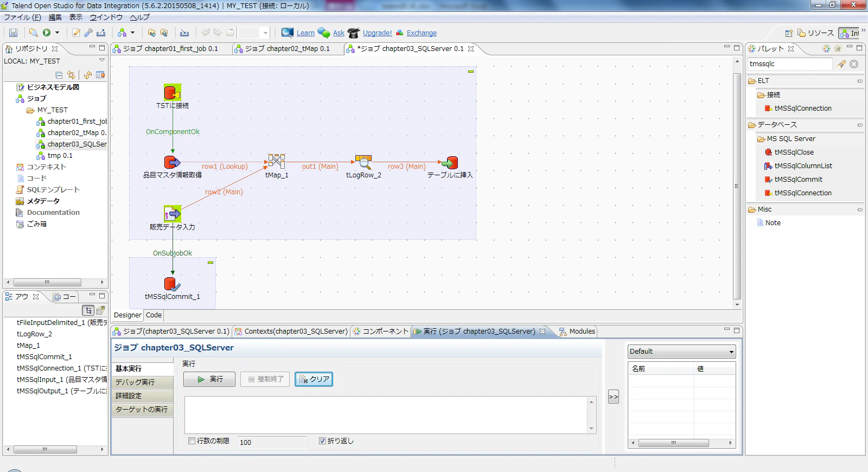Click the palette search brush icon
This screenshot has height=472, width=868.
tap(841, 64)
